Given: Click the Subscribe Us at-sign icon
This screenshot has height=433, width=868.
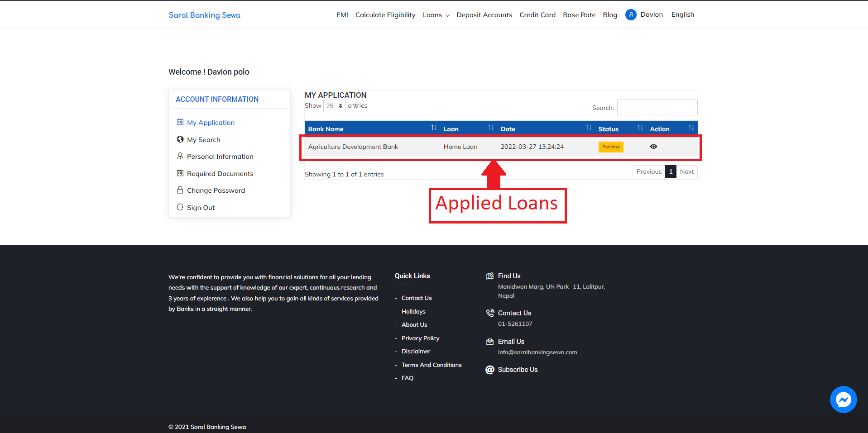Looking at the screenshot, I should [490, 370].
